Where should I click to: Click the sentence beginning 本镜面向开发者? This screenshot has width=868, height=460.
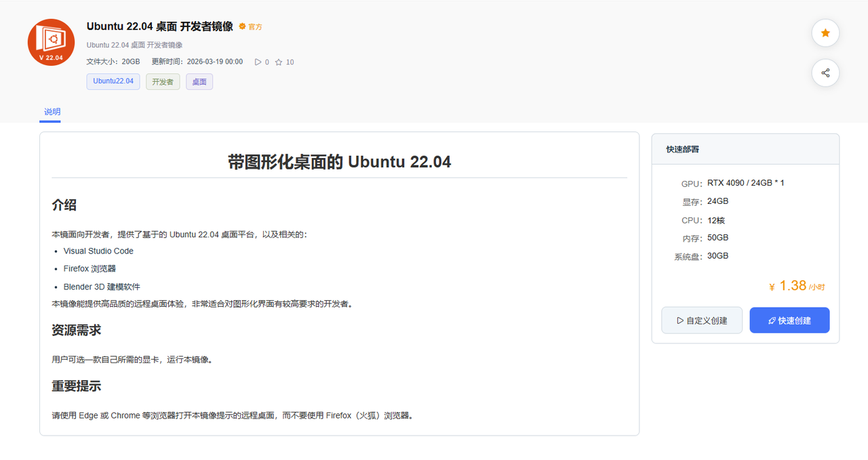click(x=180, y=234)
